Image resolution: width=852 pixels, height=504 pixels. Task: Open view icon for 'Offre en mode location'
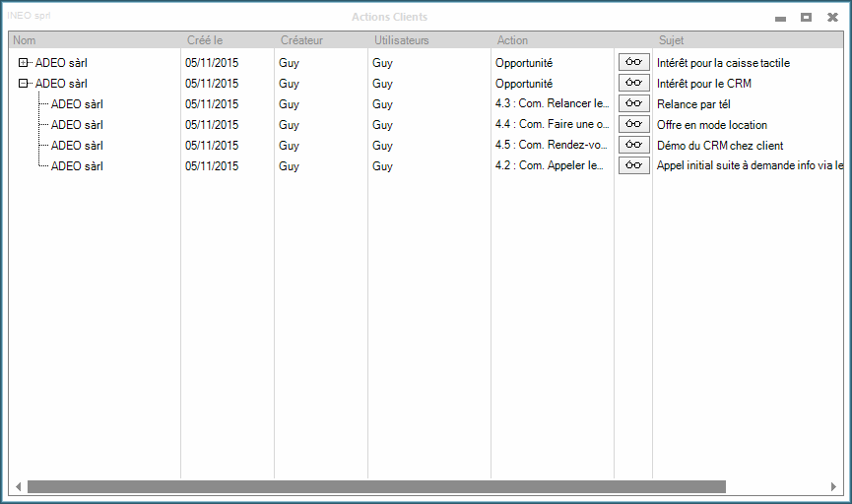pos(633,124)
